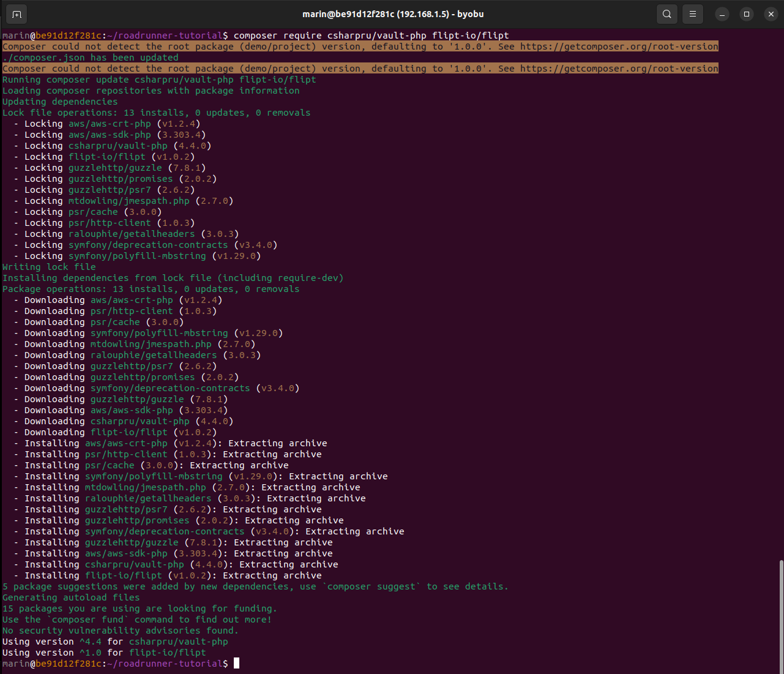Click 'Loading composer repositories' line
This screenshot has width=784, height=674.
[151, 91]
